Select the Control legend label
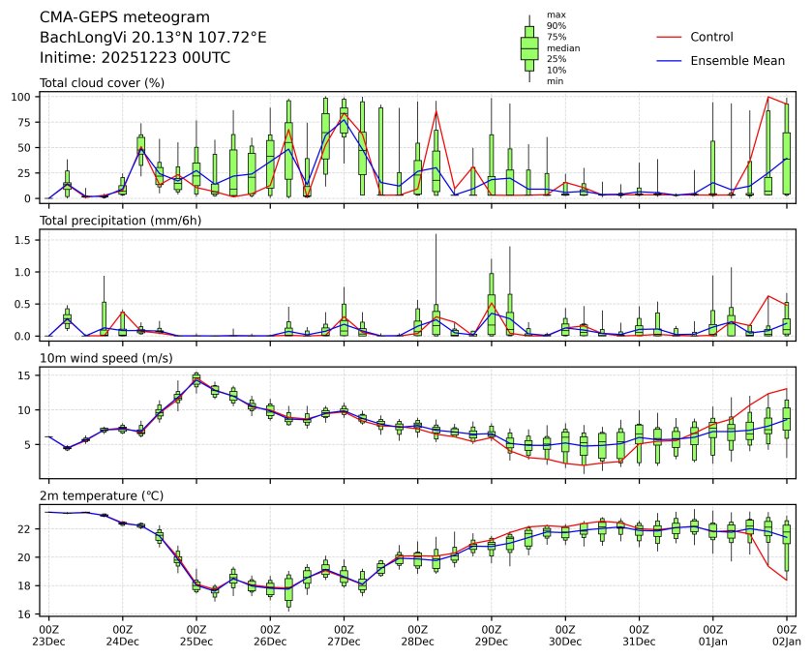 [711, 37]
